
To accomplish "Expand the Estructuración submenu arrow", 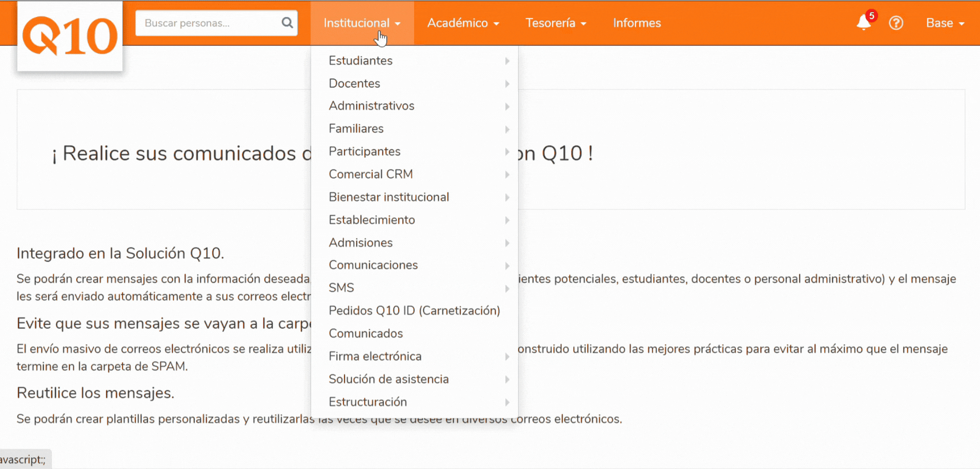I will [x=507, y=402].
